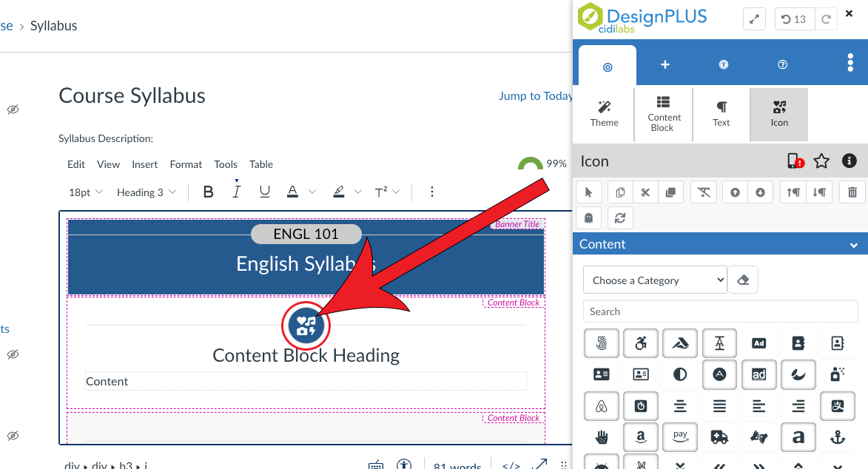Switch to the Theme tab
Image resolution: width=868 pixels, height=469 pixels.
(604, 114)
